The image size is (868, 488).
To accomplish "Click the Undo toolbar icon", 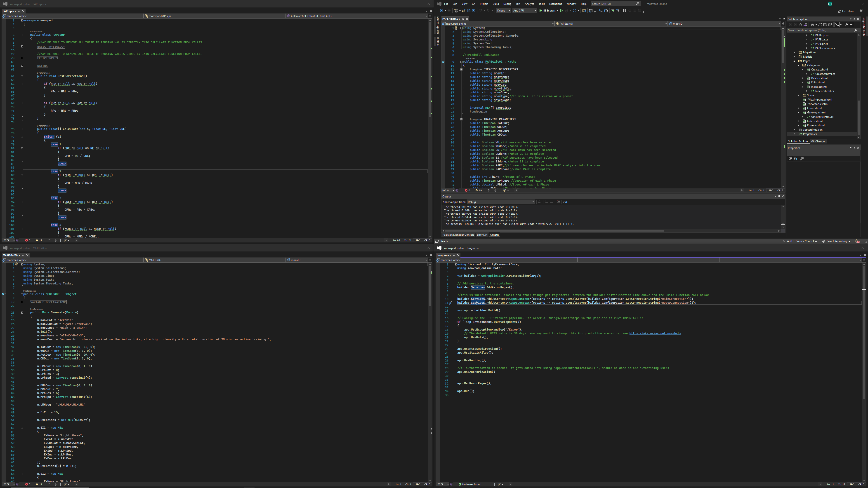I will [481, 11].
